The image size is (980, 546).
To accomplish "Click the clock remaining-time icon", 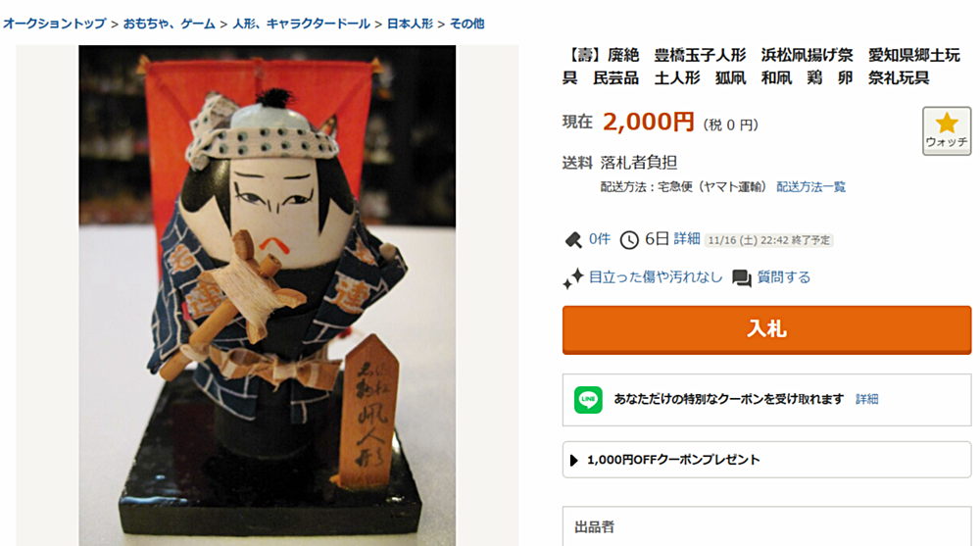I will pyautogui.click(x=629, y=240).
